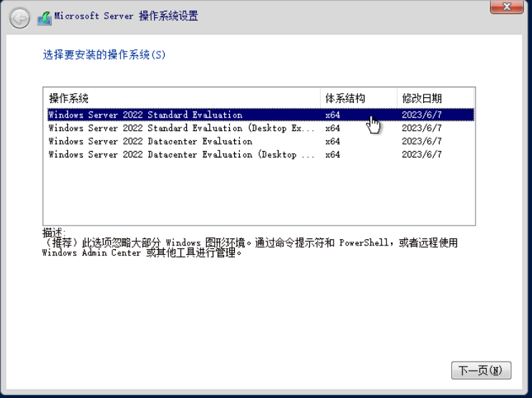Select Windows Server 2022 Standard Evaluation core row

click(145, 115)
